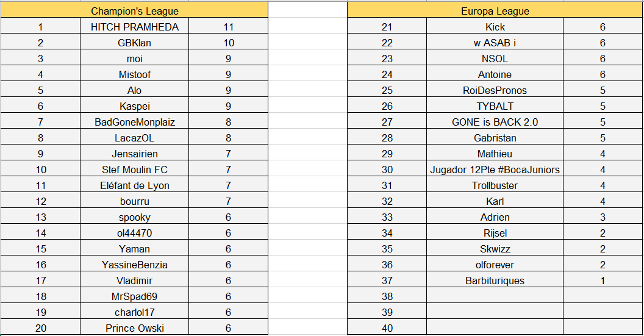644x336 pixels.
Task: Click the Barbituriques cell
Action: (495, 281)
